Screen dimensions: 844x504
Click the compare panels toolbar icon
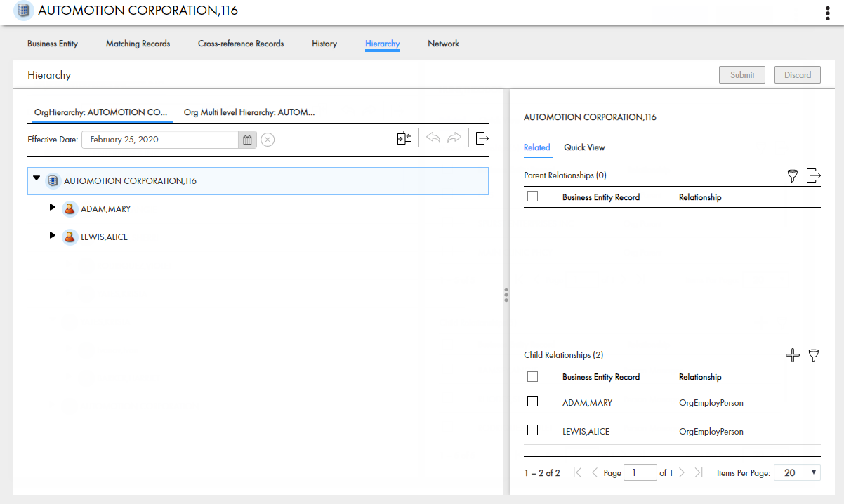point(404,138)
